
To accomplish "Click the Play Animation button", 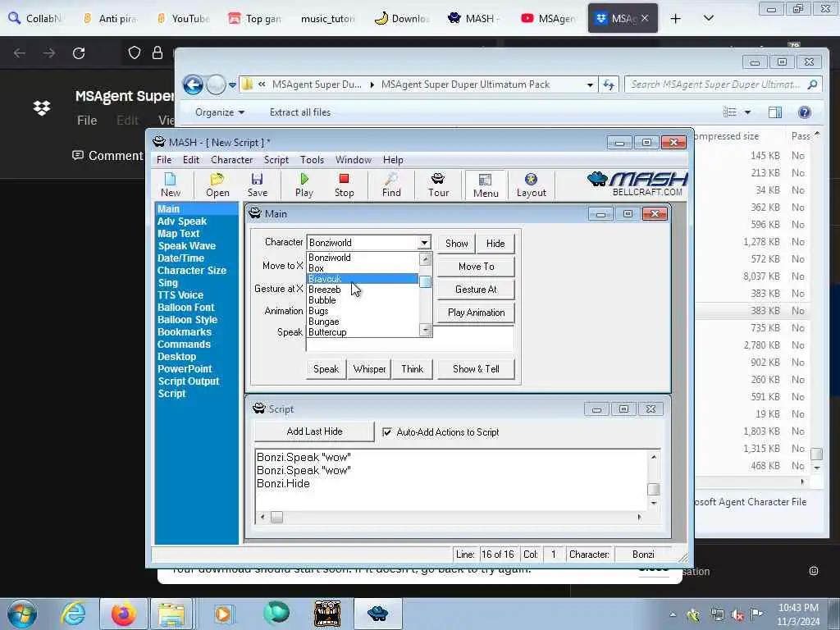I will (x=477, y=313).
